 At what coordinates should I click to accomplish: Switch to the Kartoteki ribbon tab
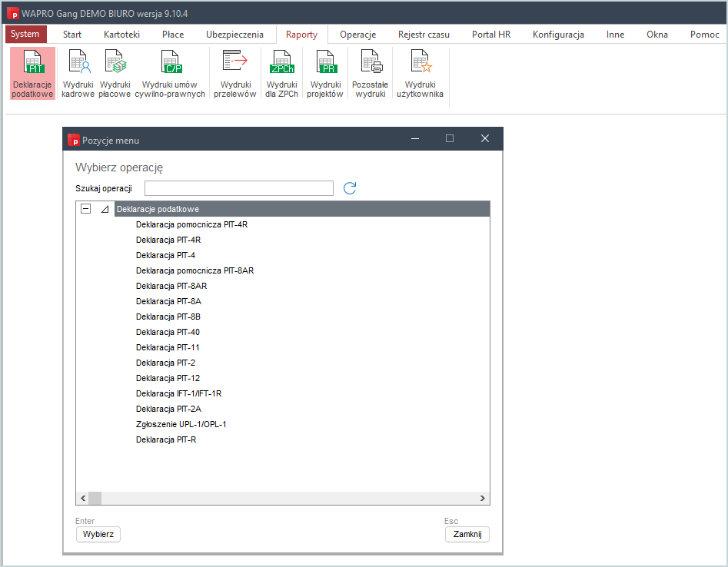pos(121,35)
